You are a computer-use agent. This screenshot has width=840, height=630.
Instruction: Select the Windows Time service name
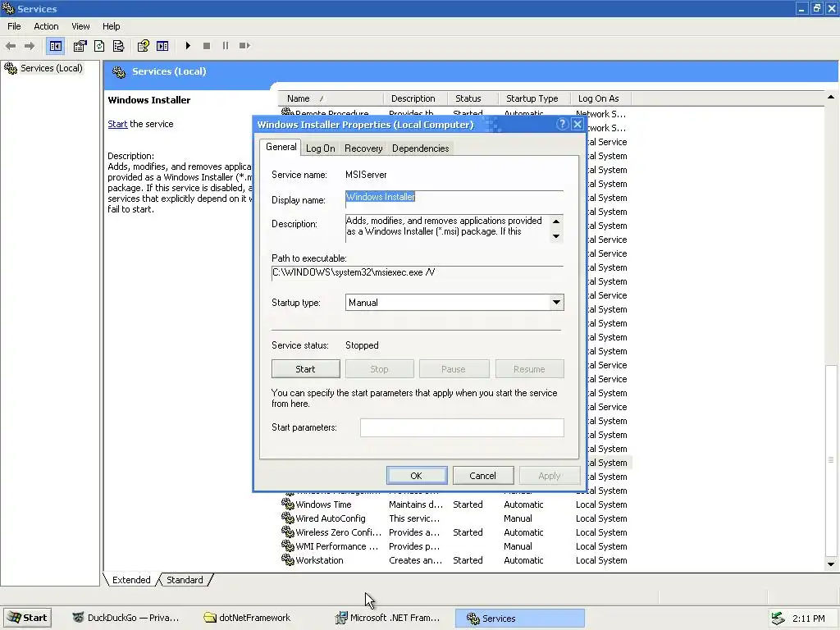(x=323, y=504)
